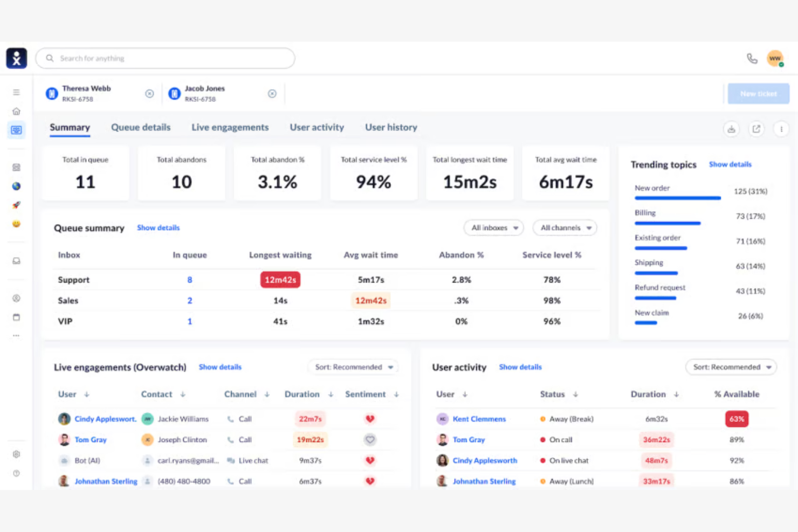798x532 pixels.
Task: Open the All inboxes dropdown
Action: [492, 227]
